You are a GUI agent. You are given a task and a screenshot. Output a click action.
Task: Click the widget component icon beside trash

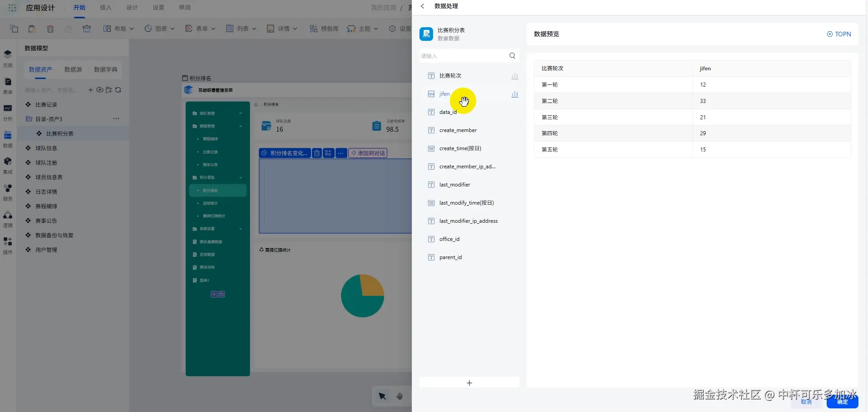point(328,153)
